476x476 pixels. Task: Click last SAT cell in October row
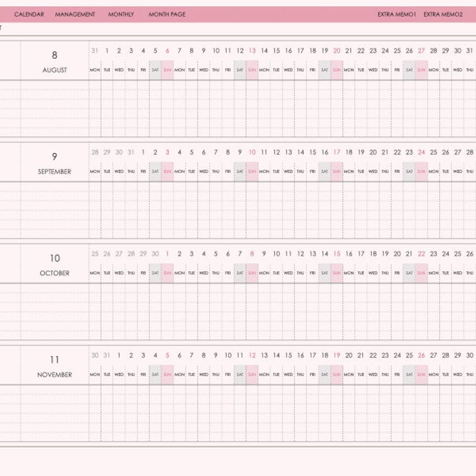click(409, 273)
